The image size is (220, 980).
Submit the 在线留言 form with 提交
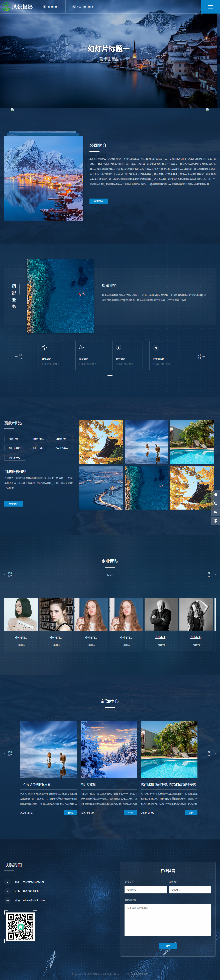point(168,946)
